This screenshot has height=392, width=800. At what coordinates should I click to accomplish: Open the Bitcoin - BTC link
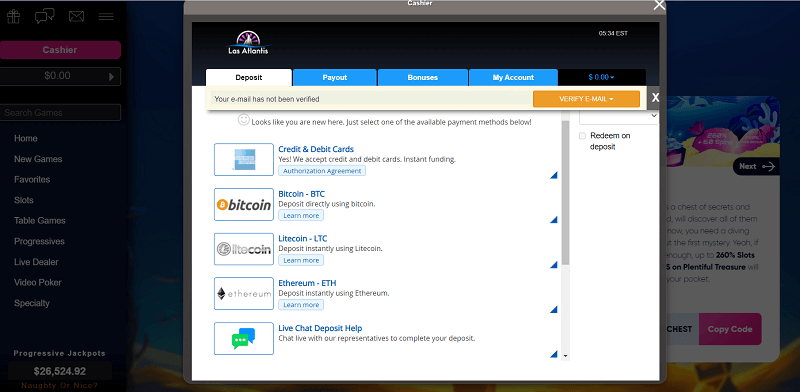pyautogui.click(x=302, y=194)
